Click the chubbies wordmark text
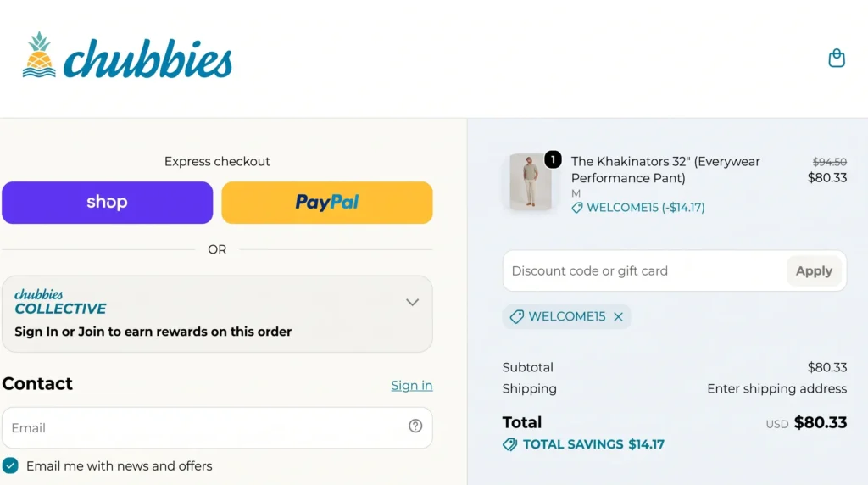Screen dimensions: 868x485 point(147,59)
